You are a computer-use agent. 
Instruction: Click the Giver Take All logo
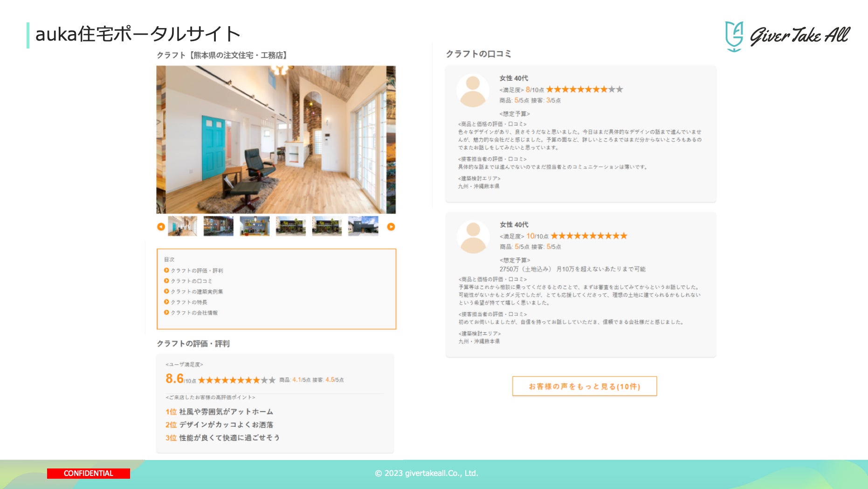(x=788, y=36)
